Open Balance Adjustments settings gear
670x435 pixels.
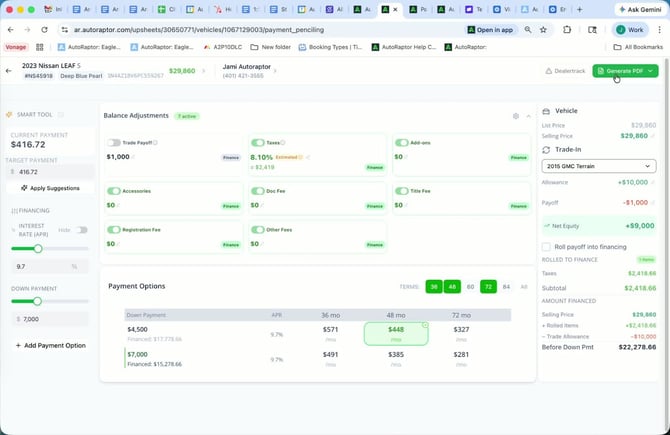pos(515,116)
